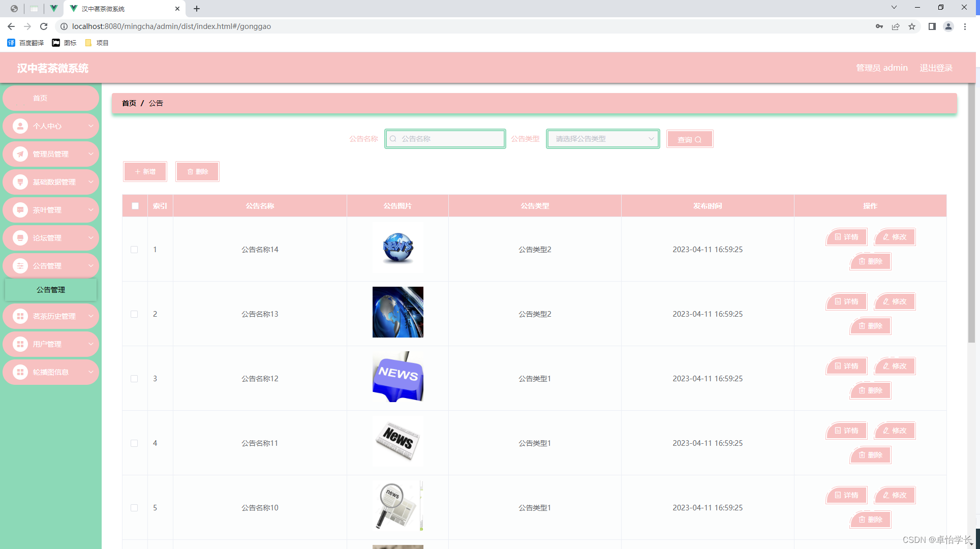980x549 pixels.
Task: Click the 新增 button
Action: 145,172
